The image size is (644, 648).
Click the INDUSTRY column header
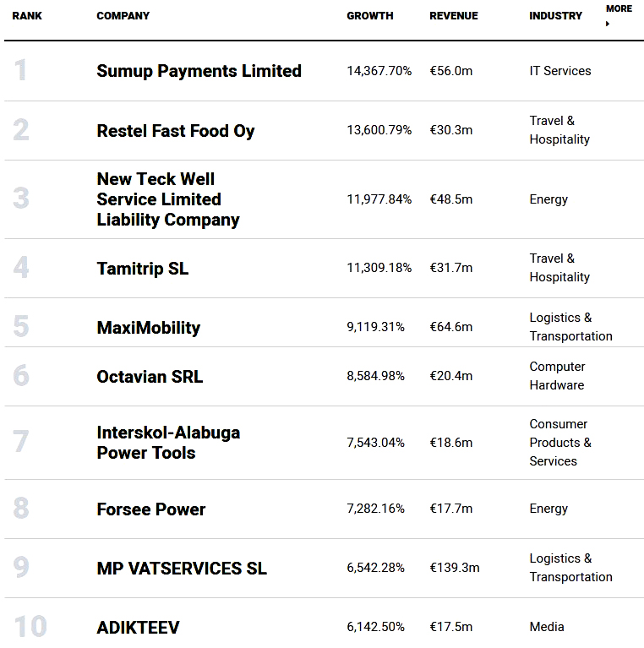tap(555, 16)
